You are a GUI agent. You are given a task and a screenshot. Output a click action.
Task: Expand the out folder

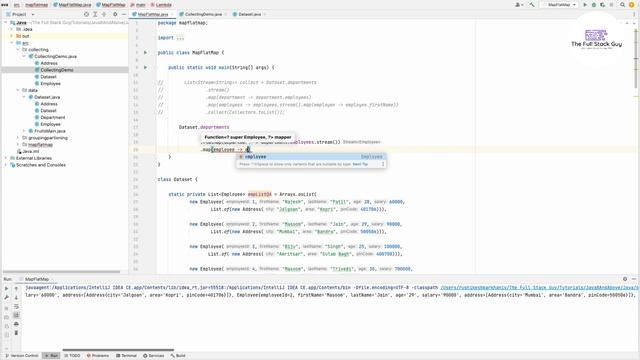[12, 36]
